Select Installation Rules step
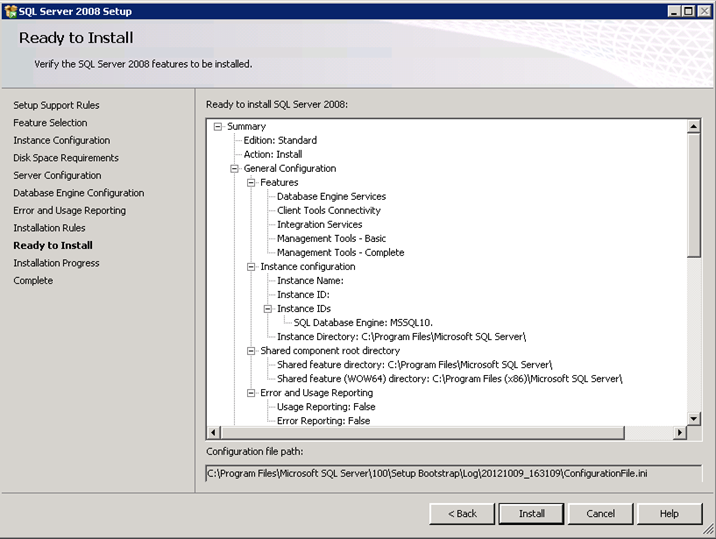716x539 pixels. pyautogui.click(x=49, y=228)
